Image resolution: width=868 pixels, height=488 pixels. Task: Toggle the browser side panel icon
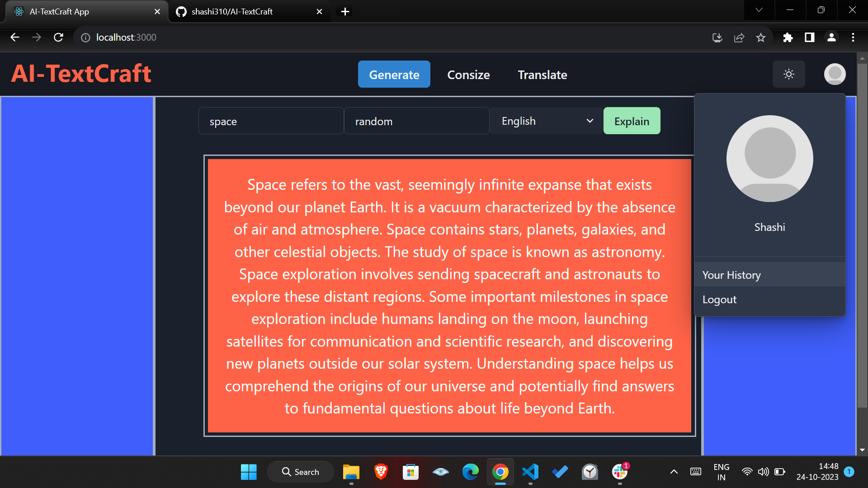point(809,38)
